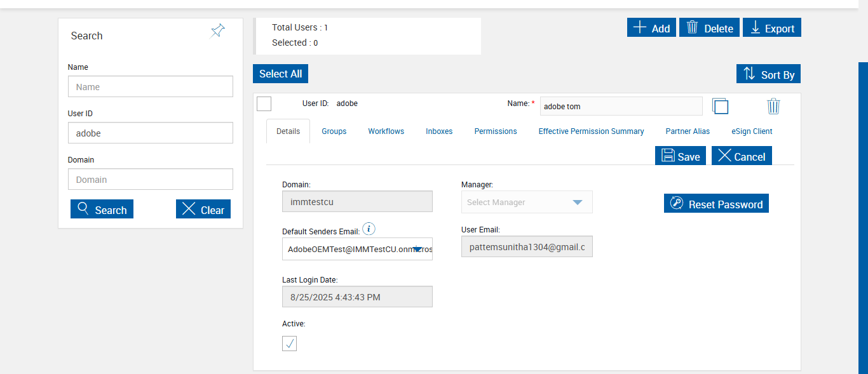
Task: Click the pin icon in Search panel
Action: click(217, 30)
